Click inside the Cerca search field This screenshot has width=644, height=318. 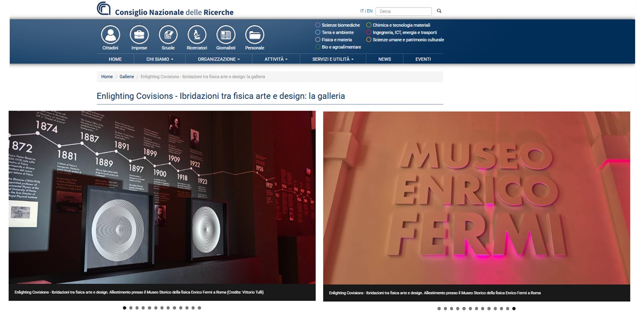pos(404,11)
